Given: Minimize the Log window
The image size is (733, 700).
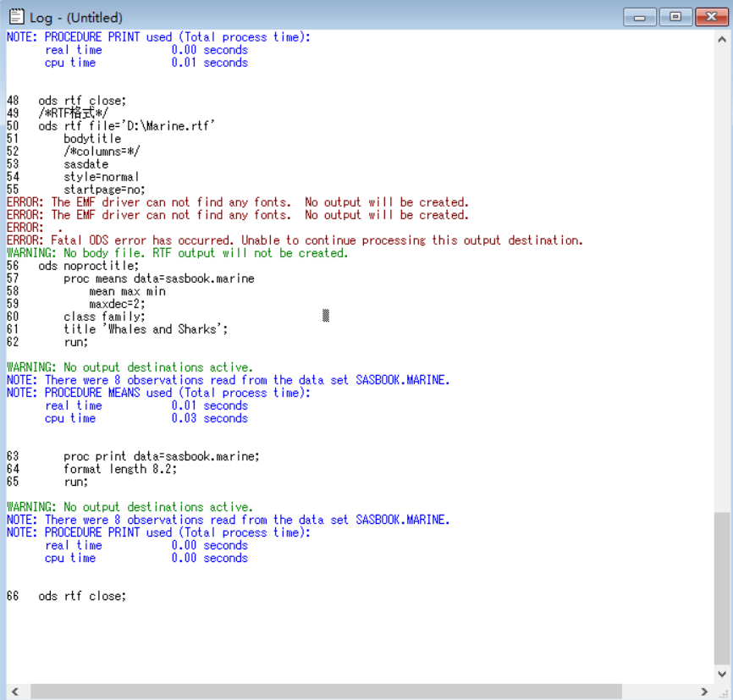Looking at the screenshot, I should [640, 17].
